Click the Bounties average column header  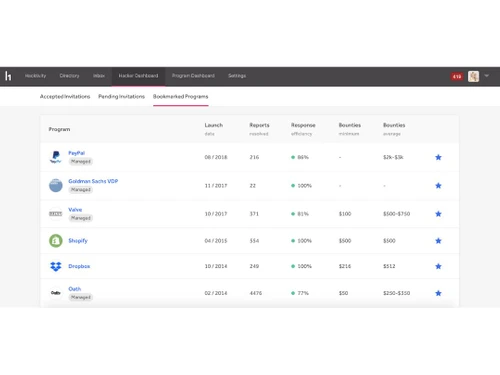tap(394, 129)
